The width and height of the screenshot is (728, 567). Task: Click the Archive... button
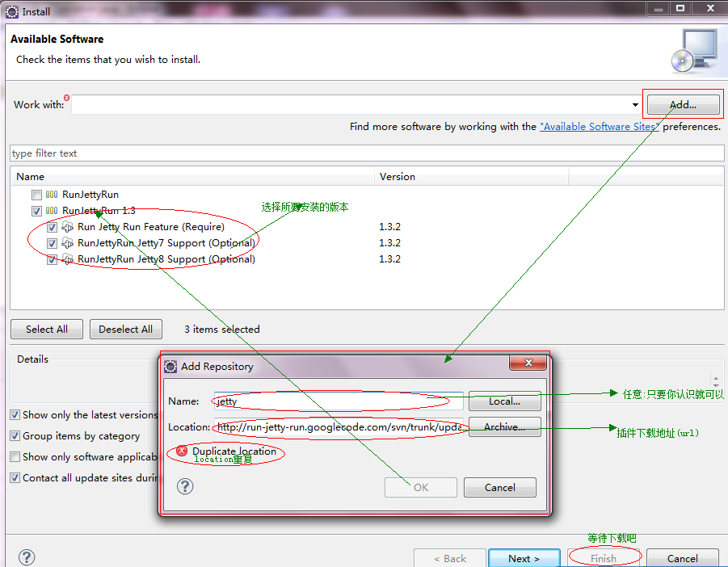(505, 427)
